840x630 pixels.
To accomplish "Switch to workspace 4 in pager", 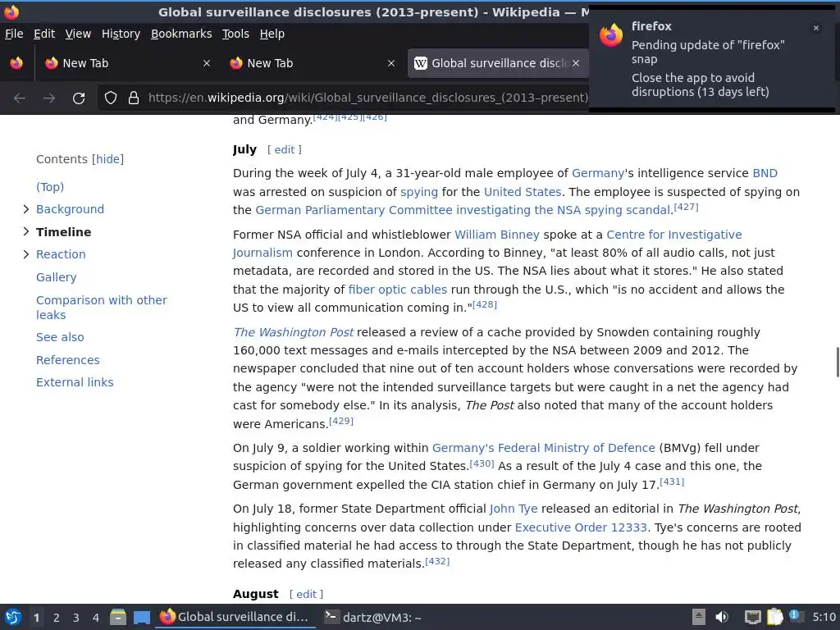I will [95, 618].
